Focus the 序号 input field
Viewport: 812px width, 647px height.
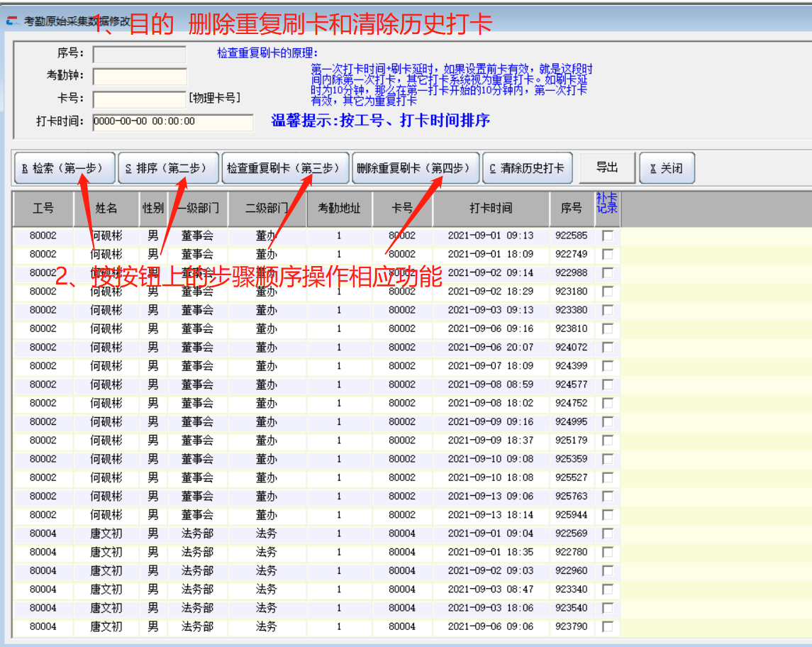139,54
